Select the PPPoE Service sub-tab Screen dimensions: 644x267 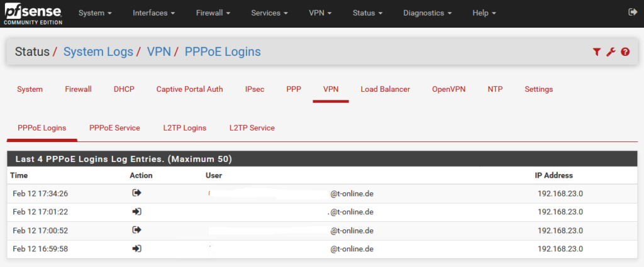pos(114,128)
